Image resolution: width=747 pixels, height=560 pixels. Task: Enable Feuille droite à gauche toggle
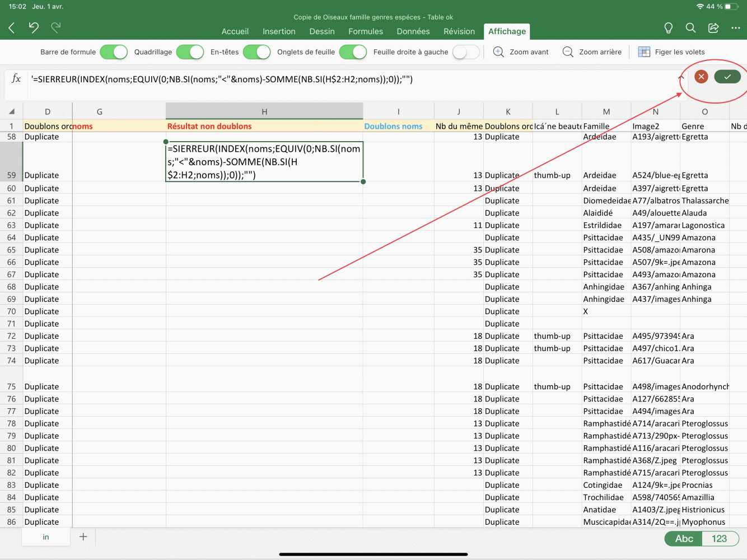pyautogui.click(x=466, y=52)
